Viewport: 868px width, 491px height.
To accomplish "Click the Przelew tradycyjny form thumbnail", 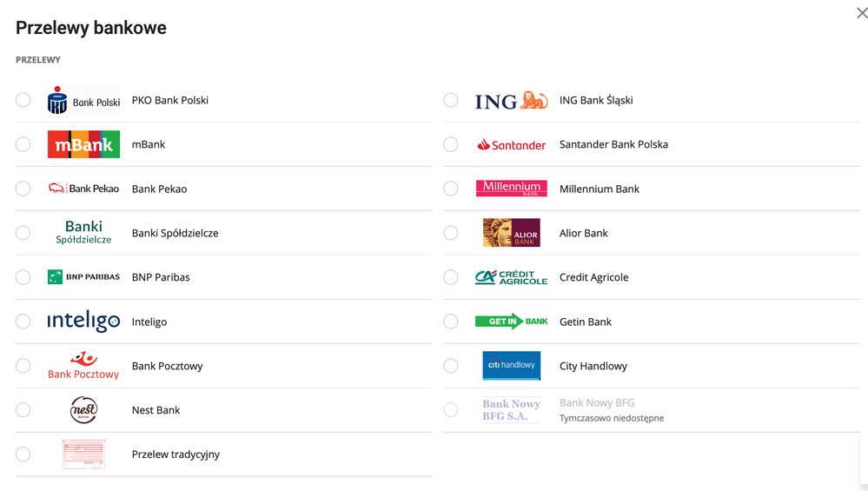I will pos(83,455).
